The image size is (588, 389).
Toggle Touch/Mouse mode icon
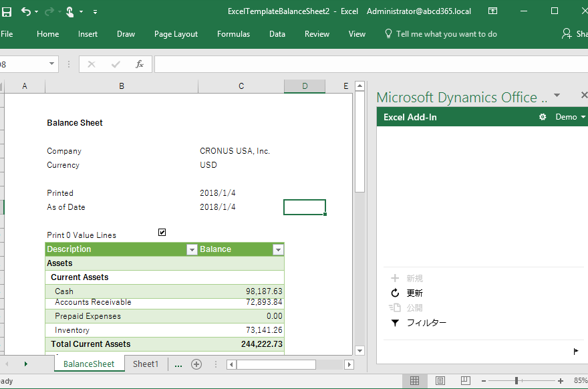[69, 12]
